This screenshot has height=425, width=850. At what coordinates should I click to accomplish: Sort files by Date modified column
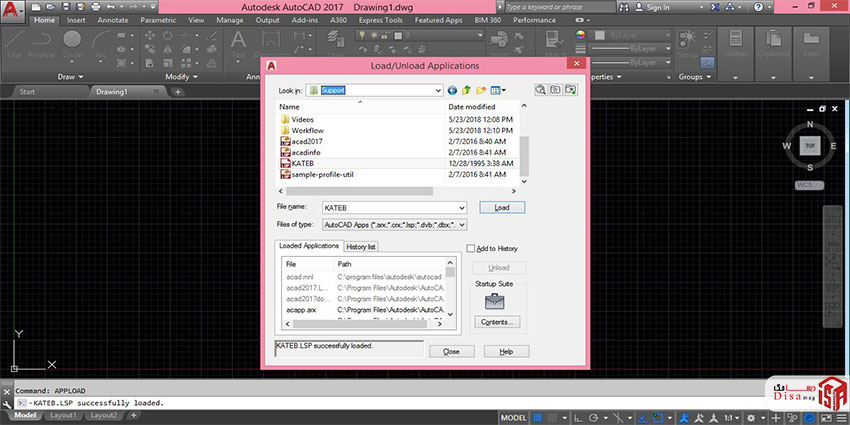472,106
